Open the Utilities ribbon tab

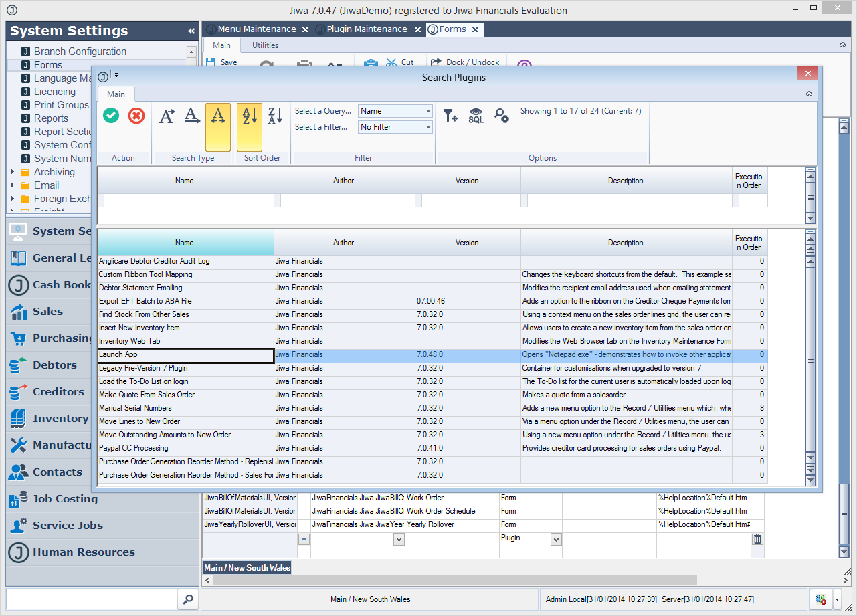coord(265,45)
